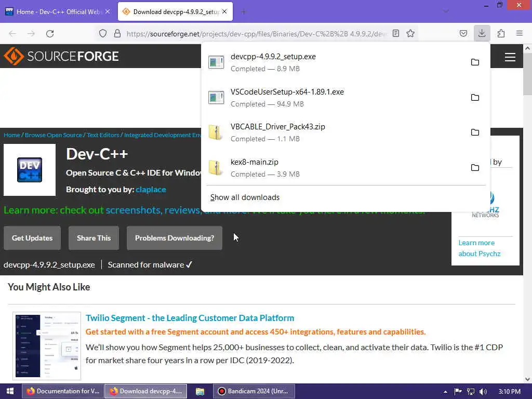Click the browser Back arrow
The height and width of the screenshot is (399, 532).
click(x=12, y=34)
